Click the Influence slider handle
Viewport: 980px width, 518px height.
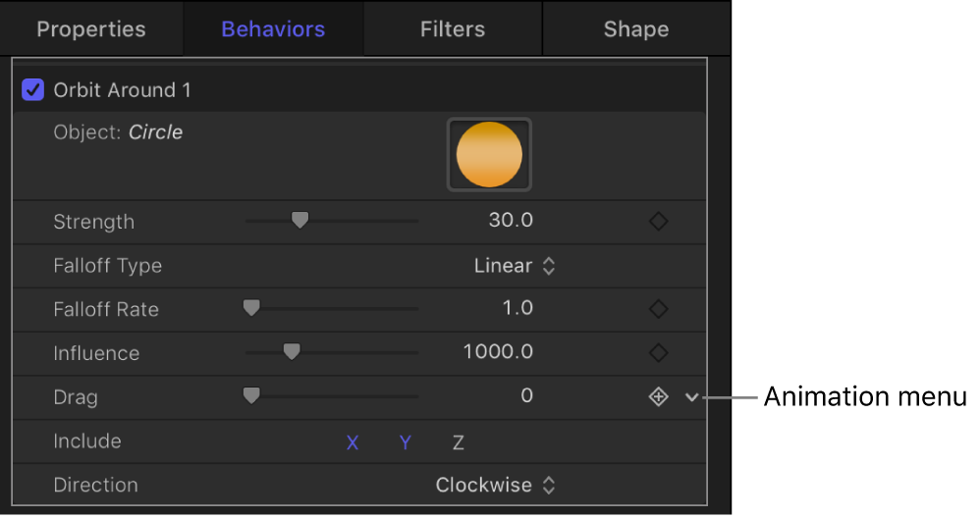[x=291, y=352]
